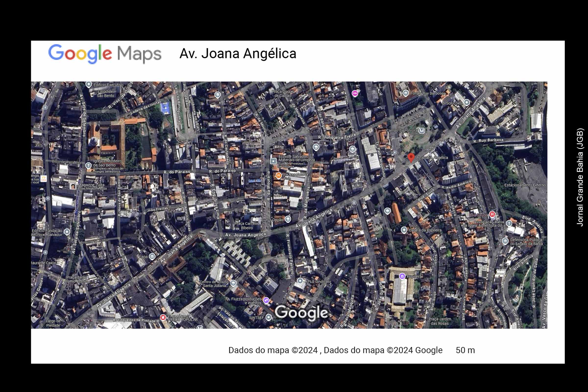Click the Google Maps logo
This screenshot has height=392, width=588.
tap(105, 54)
